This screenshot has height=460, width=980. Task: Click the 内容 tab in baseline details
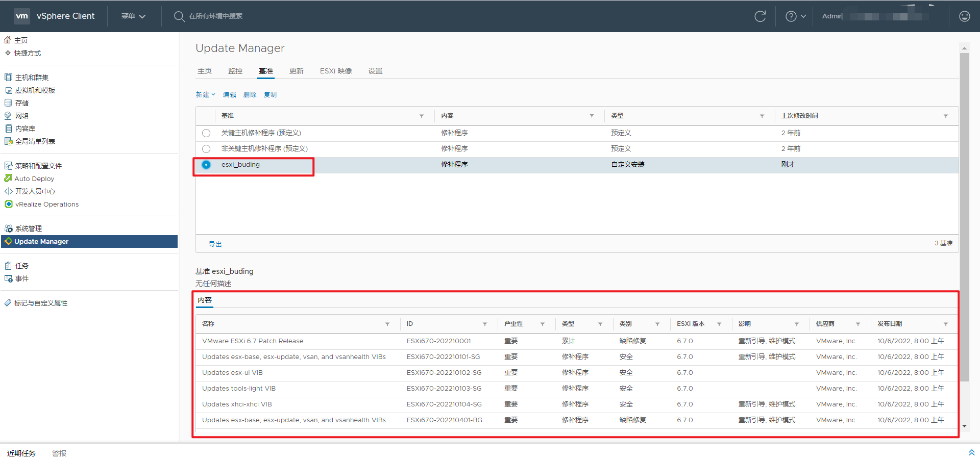pos(205,300)
